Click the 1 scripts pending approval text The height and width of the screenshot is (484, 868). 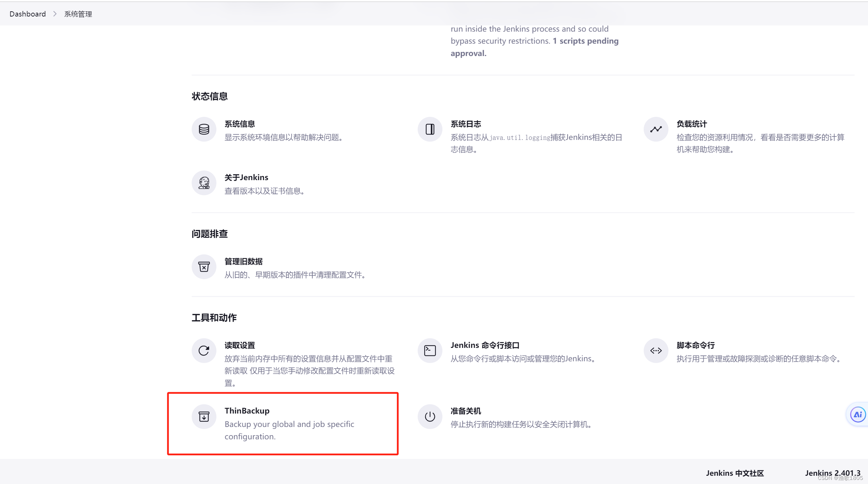click(x=585, y=41)
